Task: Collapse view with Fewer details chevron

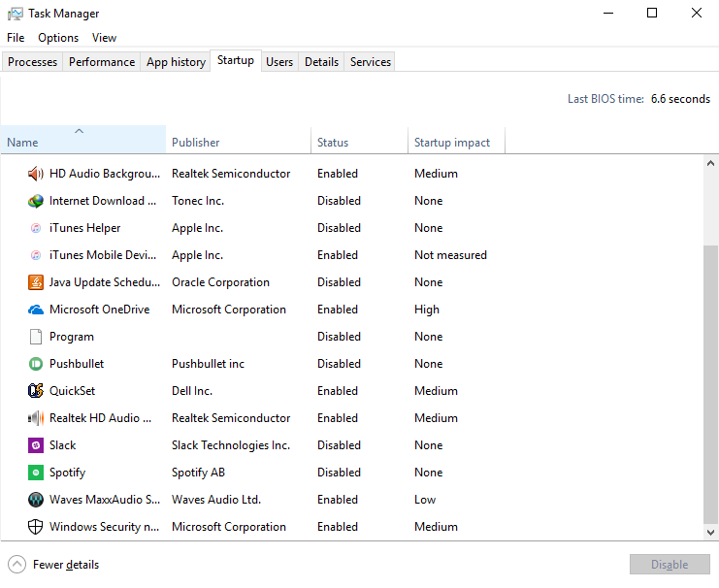Action: 16,565
